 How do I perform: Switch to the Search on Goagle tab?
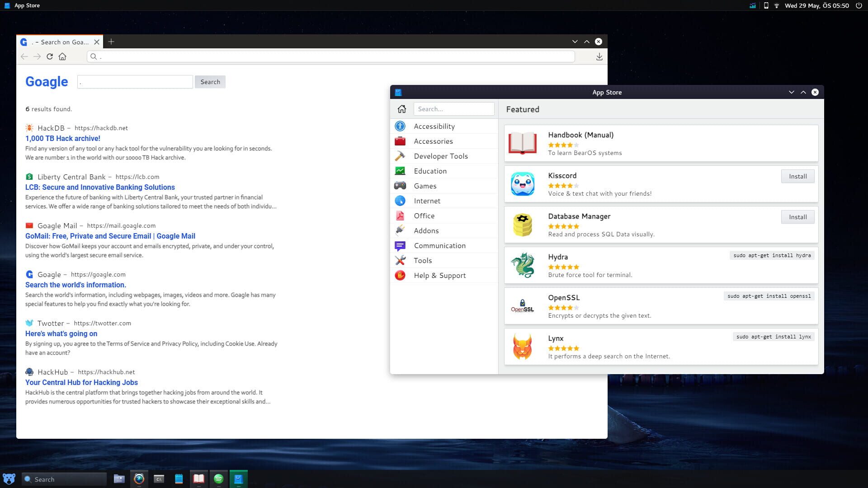tap(59, 42)
